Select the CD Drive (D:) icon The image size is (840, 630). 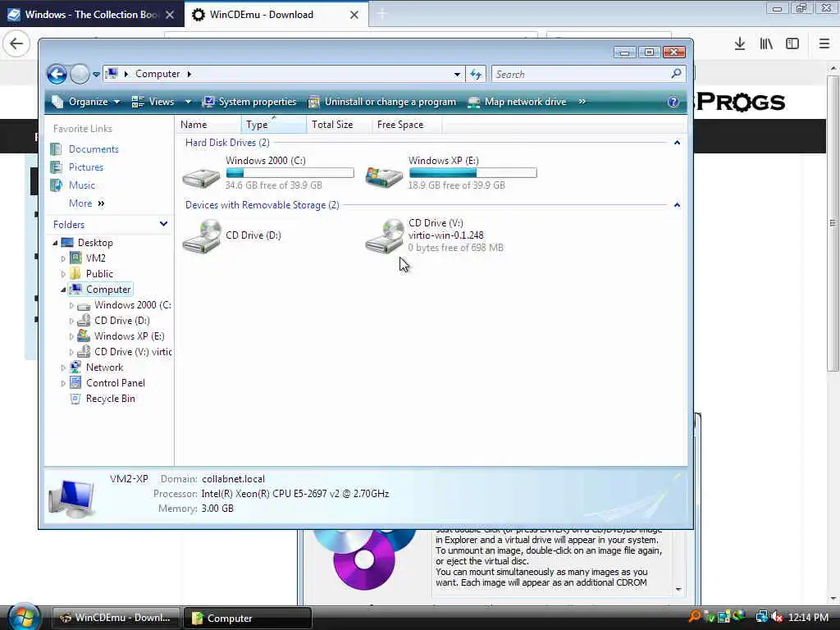point(202,235)
